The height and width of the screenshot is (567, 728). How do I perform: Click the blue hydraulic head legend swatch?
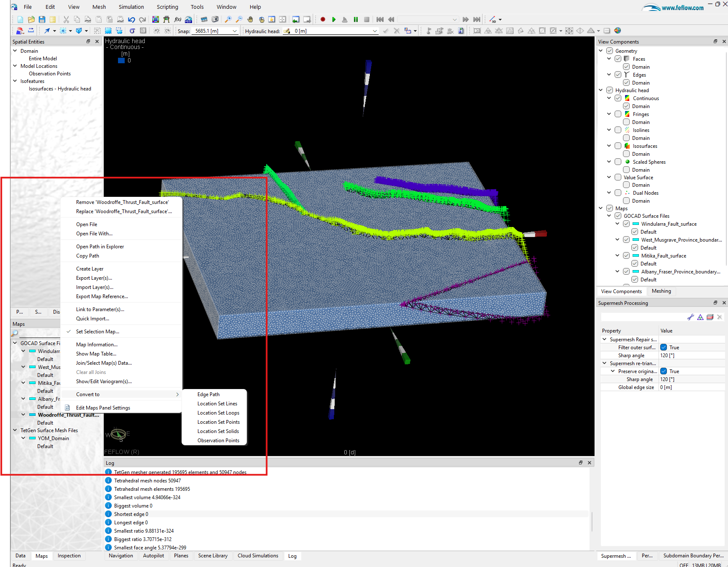(x=121, y=61)
